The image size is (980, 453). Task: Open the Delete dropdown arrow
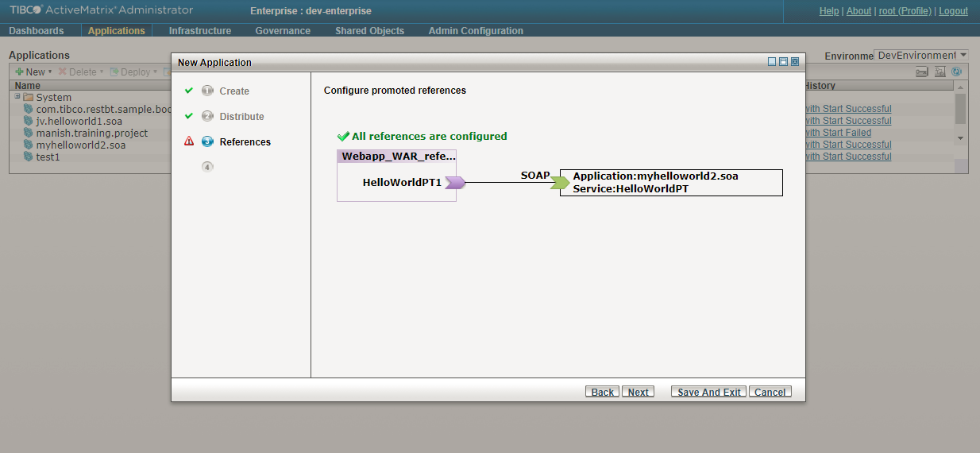pyautogui.click(x=101, y=72)
